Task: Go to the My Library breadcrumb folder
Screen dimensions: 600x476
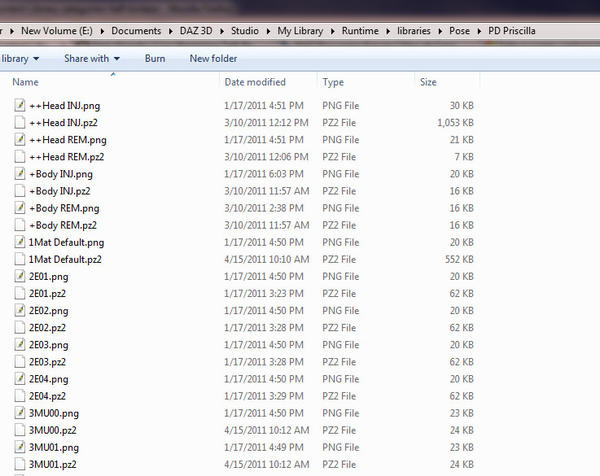Action: (x=300, y=31)
